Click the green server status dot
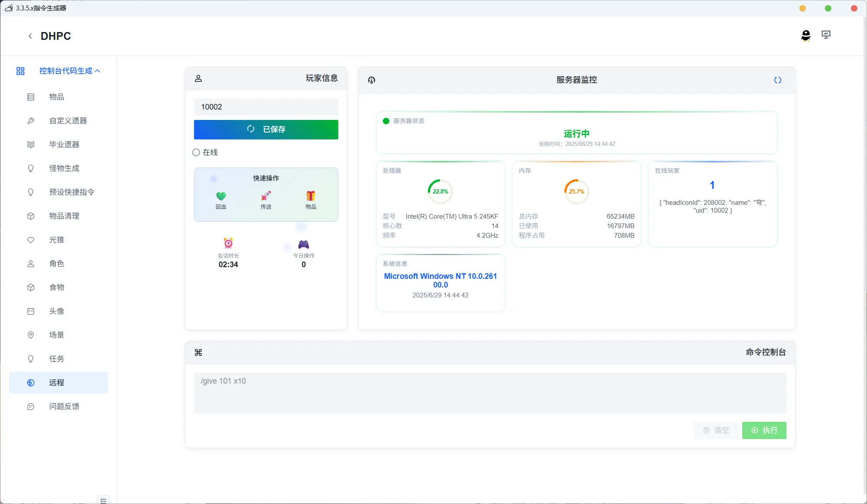This screenshot has width=867, height=504. coord(386,121)
